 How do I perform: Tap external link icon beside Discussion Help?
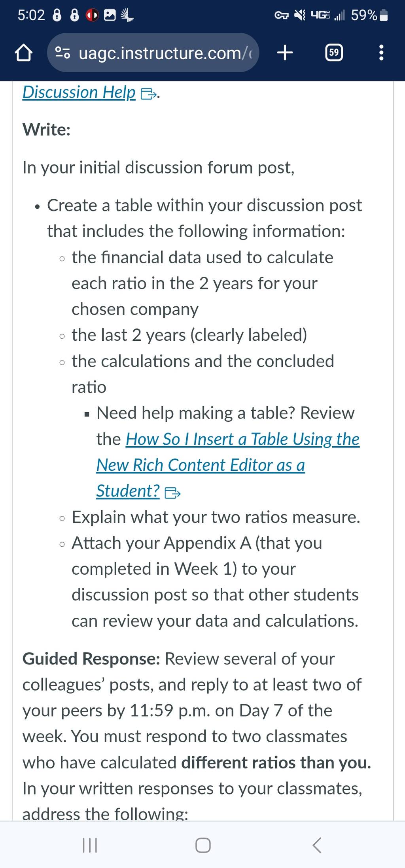click(x=149, y=94)
